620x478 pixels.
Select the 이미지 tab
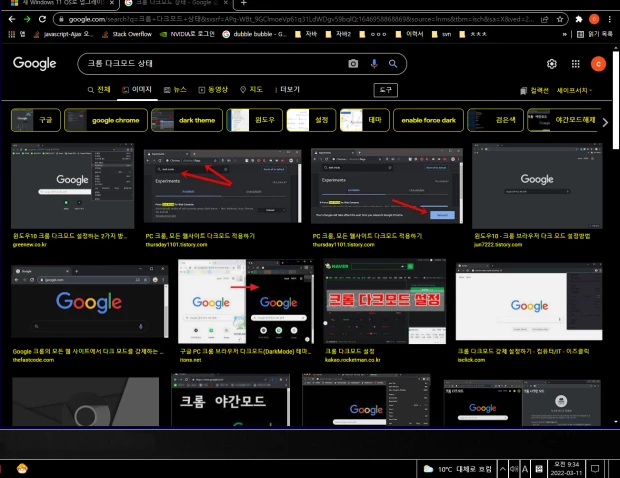pyautogui.click(x=137, y=90)
